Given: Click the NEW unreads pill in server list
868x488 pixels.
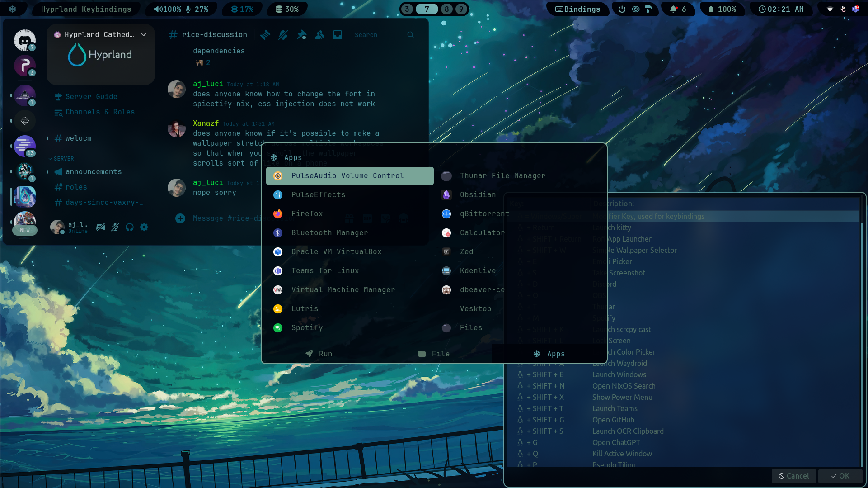Looking at the screenshot, I should tap(25, 230).
